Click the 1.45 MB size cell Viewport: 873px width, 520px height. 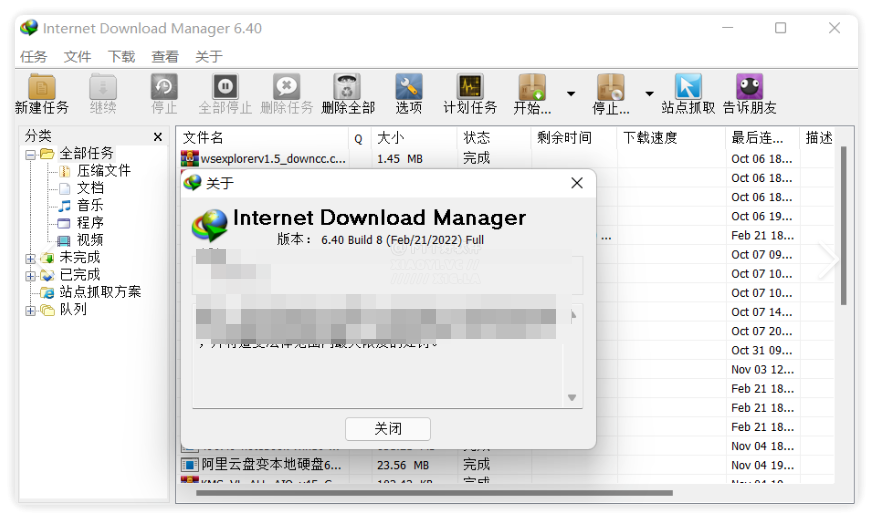[x=400, y=159]
